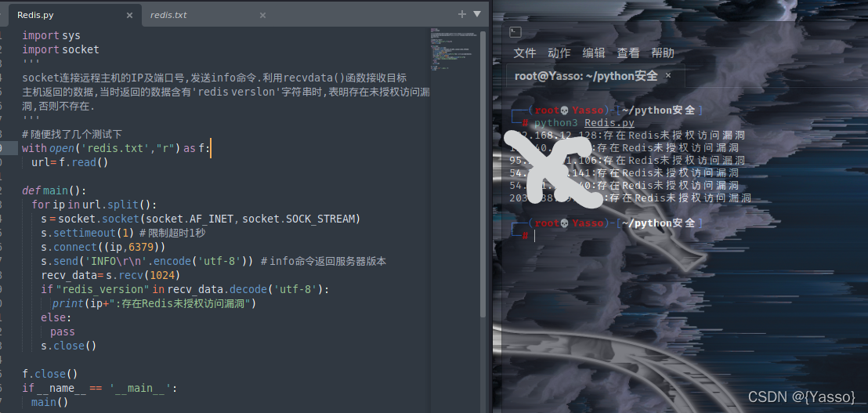
Task: Click the 'else:' line in editor
Action: (56, 317)
